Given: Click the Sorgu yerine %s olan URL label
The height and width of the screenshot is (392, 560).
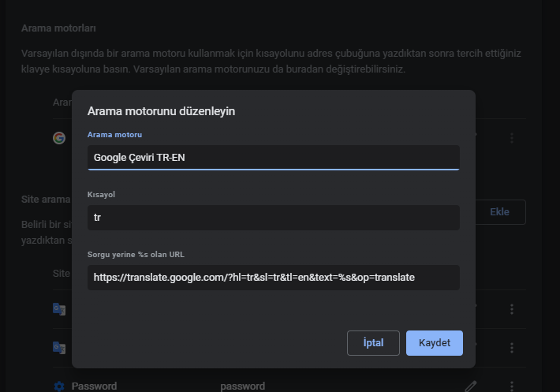Looking at the screenshot, I should coord(136,255).
